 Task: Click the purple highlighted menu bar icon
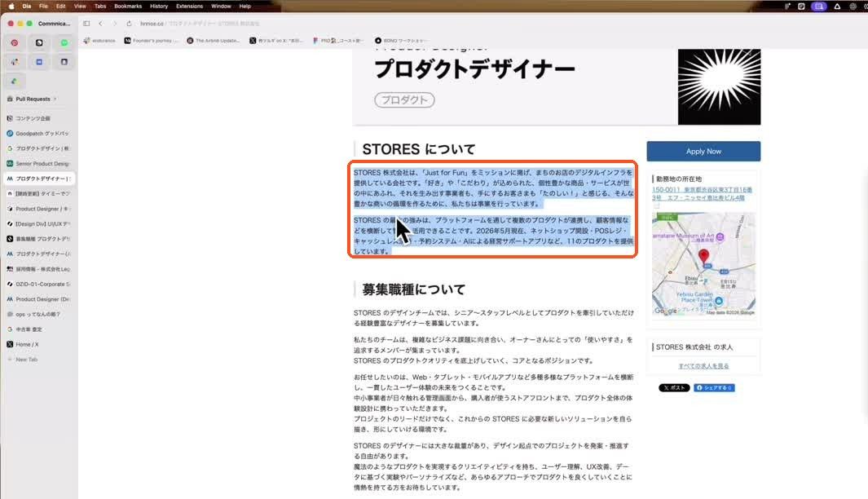tap(819, 6)
